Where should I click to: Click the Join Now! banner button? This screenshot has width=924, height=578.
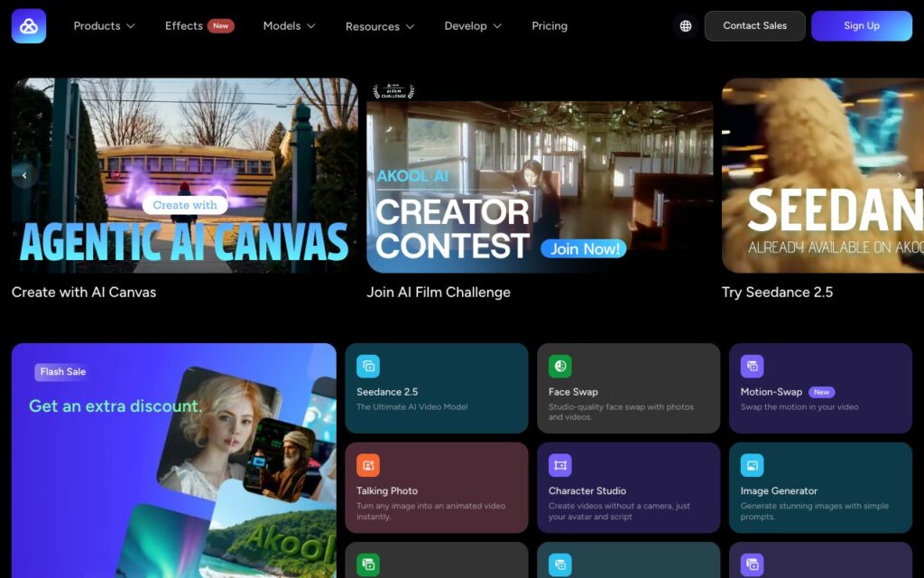tap(584, 249)
